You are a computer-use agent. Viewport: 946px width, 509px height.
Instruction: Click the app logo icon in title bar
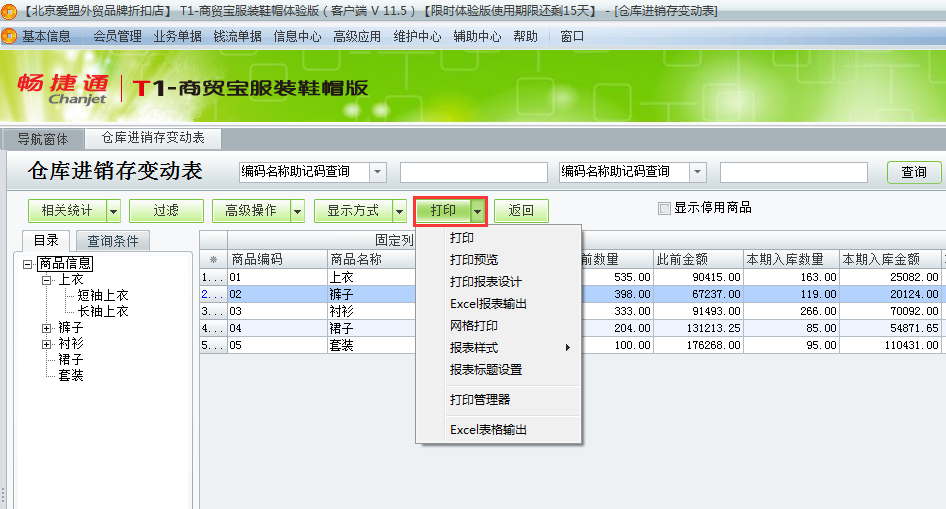8,11
